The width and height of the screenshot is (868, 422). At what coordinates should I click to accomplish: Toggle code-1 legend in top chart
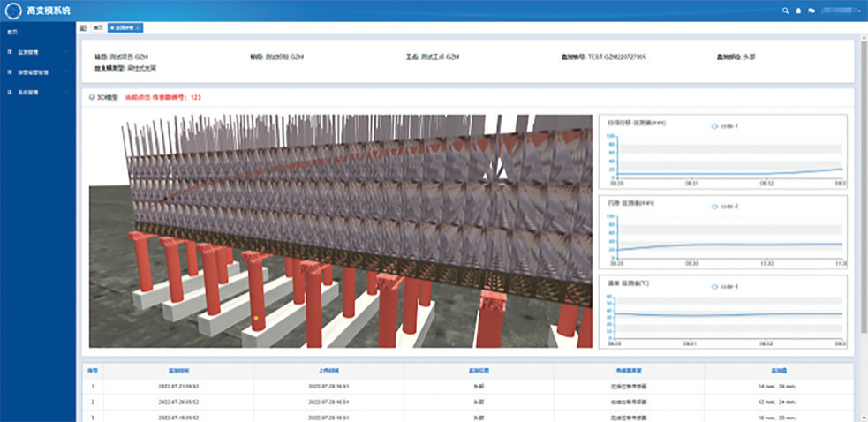click(725, 126)
